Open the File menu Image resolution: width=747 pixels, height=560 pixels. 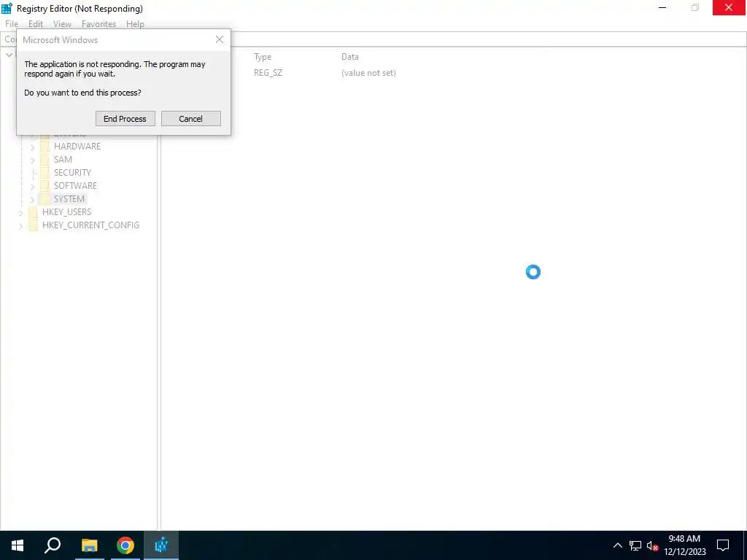(12, 24)
